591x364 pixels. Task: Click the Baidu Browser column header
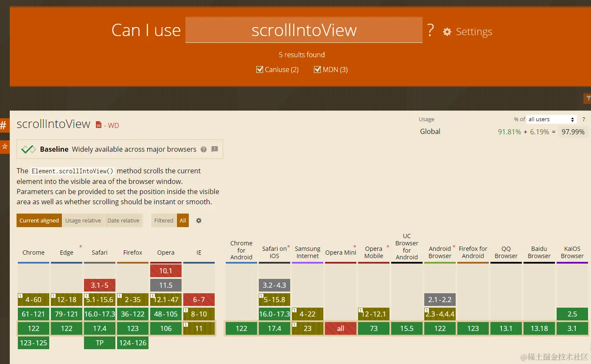(539, 252)
